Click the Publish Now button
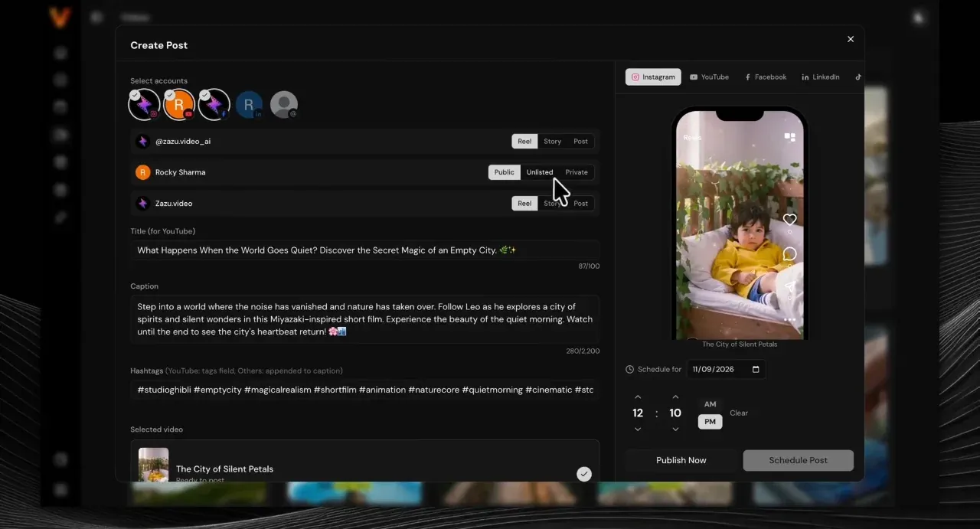This screenshot has width=980, height=529. point(681,460)
